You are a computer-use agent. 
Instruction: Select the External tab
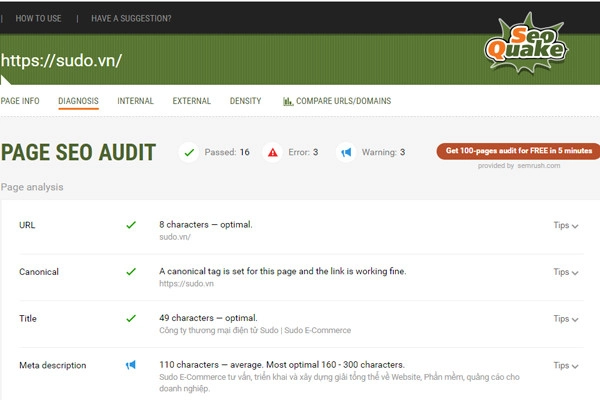pyautogui.click(x=191, y=101)
